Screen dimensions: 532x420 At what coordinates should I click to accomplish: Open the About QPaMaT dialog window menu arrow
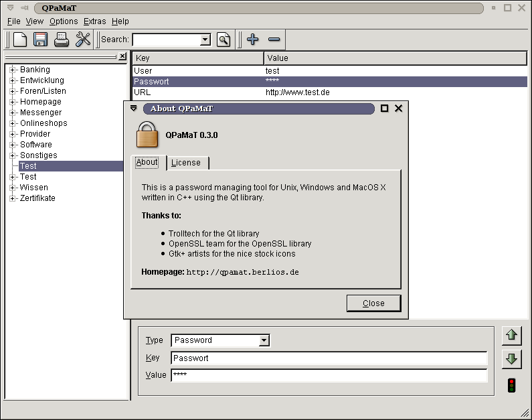point(134,109)
